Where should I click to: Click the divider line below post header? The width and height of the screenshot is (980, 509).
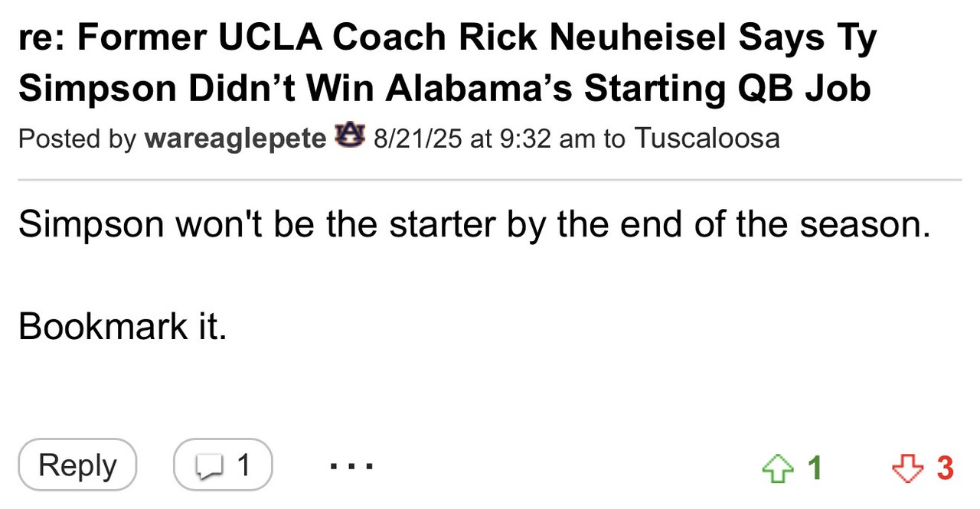490,180
